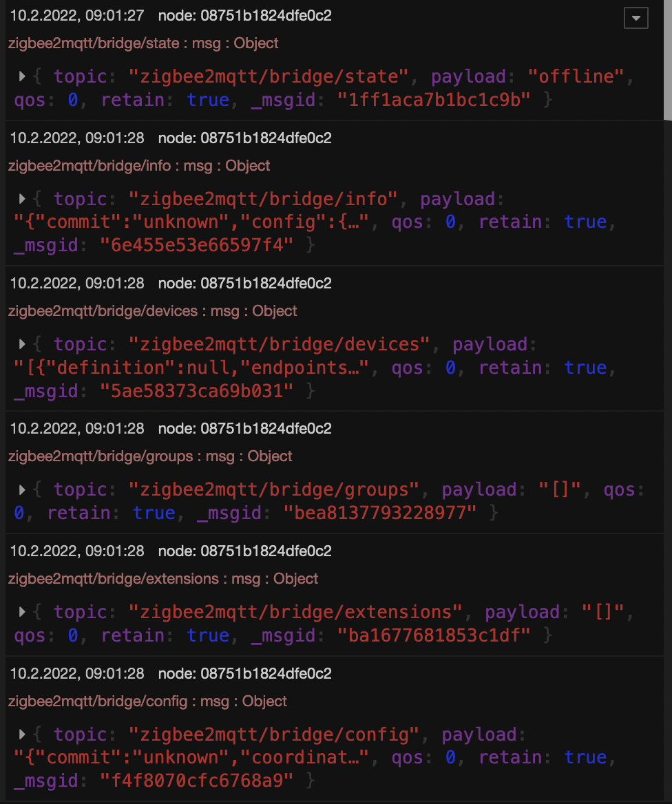Viewport: 672px width, 804px height.
Task: Expand the zigbee2mqtt/bridge/state message object
Action: [x=22, y=76]
